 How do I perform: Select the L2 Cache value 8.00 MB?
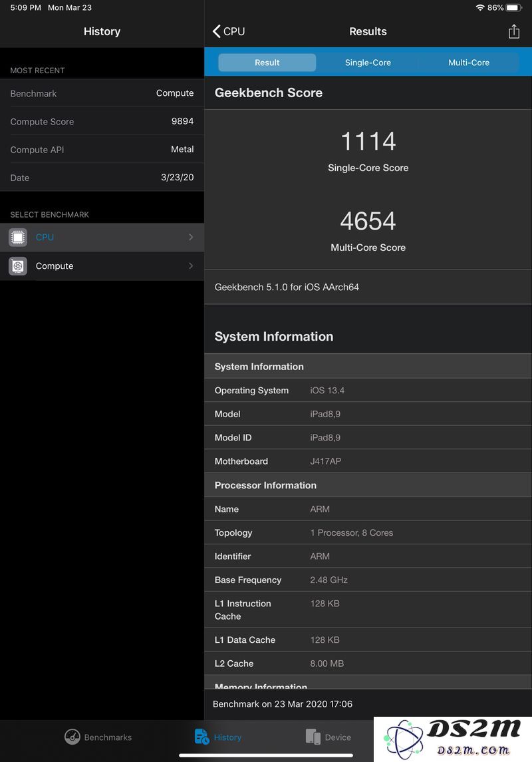click(327, 664)
